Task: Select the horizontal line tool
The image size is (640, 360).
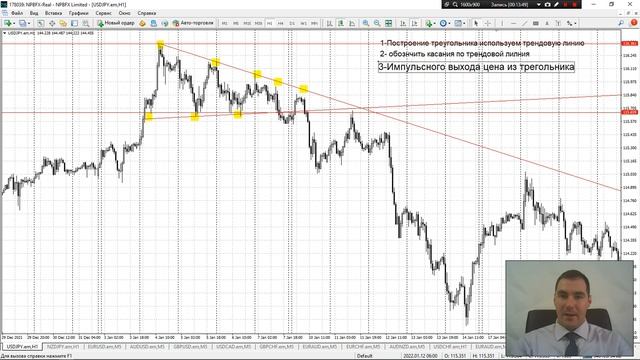Action: pos(513,23)
